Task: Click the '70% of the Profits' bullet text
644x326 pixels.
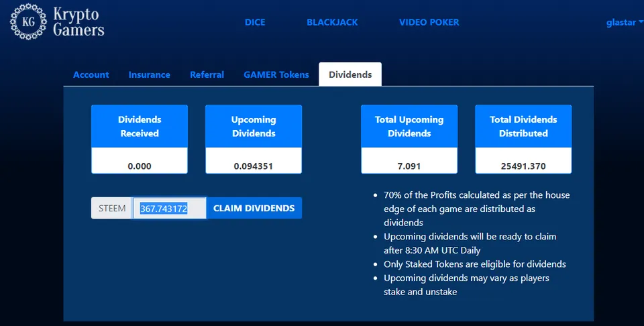Action: click(476, 209)
